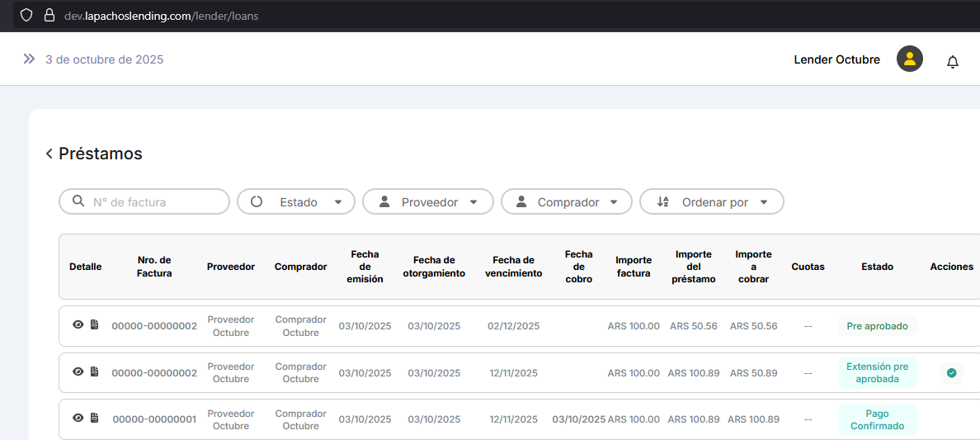980x440 pixels.
Task: View details eye icon for Pago Confirmado loan
Action: click(x=78, y=419)
